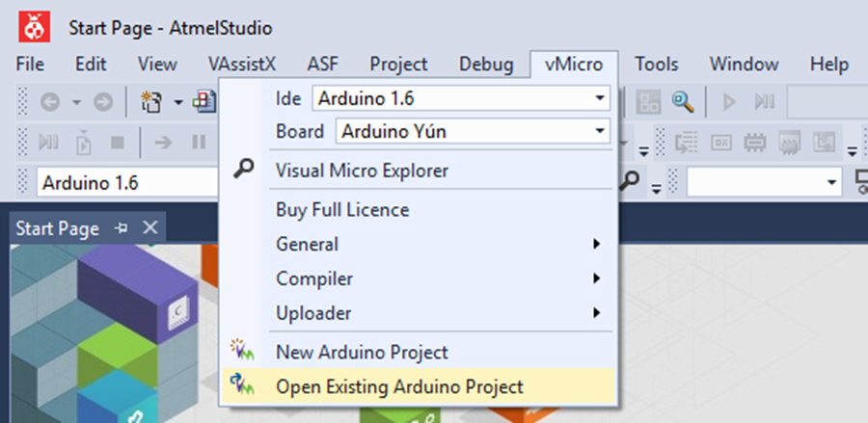
Task: Click the New Arduino Project wizard icon
Action: (x=242, y=351)
